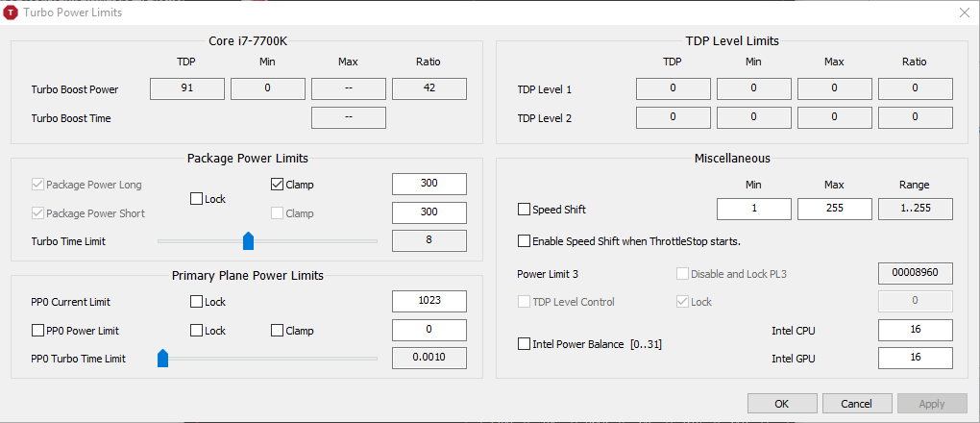Click the Turbo Boost Time value box
980x423 pixels.
tap(349, 117)
